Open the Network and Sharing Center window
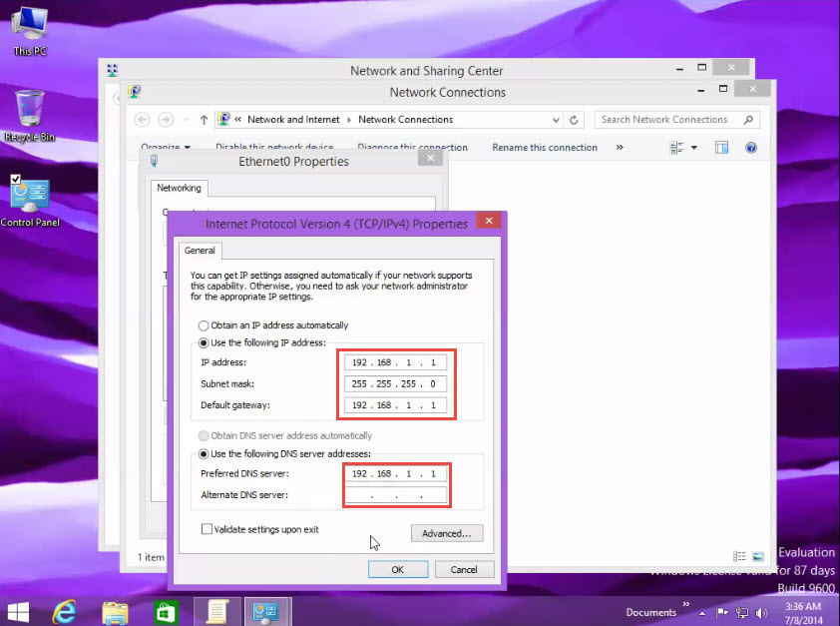The image size is (840, 626). (426, 70)
